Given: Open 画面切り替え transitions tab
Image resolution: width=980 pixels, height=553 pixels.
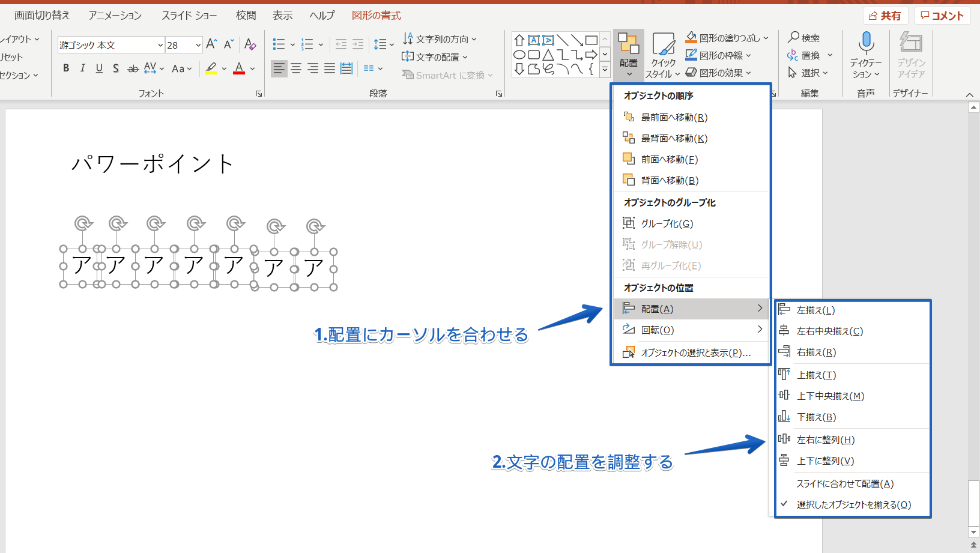Looking at the screenshot, I should pyautogui.click(x=42, y=16).
